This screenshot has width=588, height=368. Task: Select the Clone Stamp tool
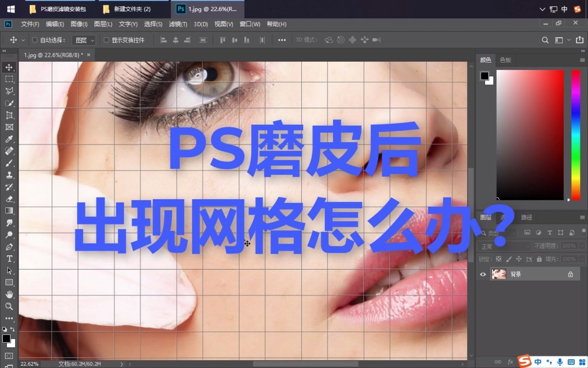pyautogui.click(x=9, y=175)
